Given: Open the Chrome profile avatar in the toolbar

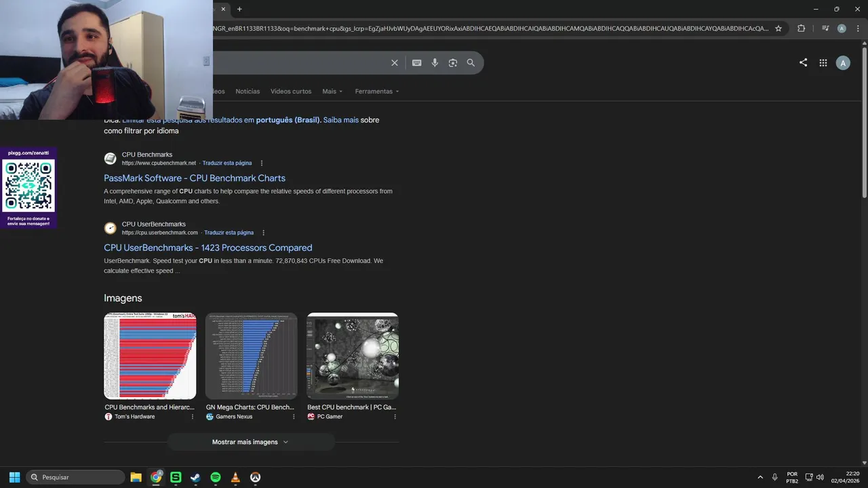Looking at the screenshot, I should tap(842, 28).
